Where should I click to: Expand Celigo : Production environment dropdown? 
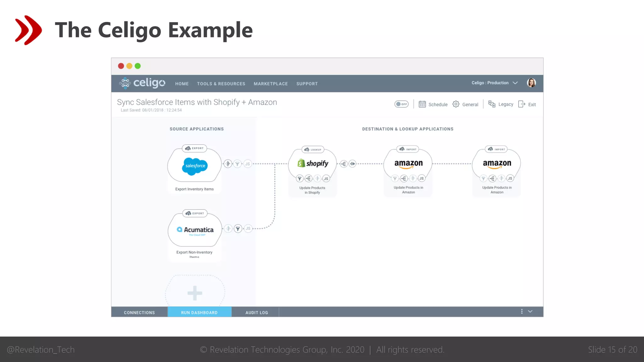pos(515,83)
